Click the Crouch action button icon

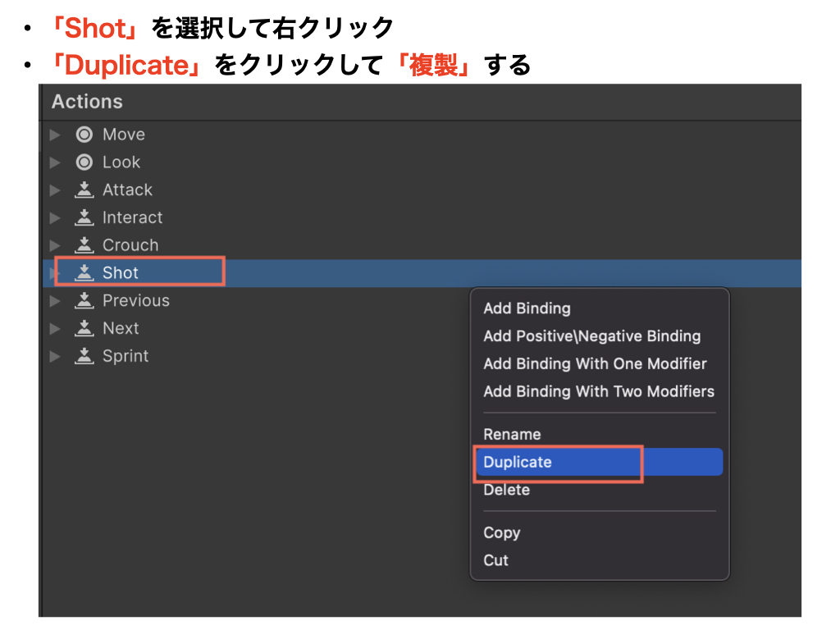coord(84,245)
